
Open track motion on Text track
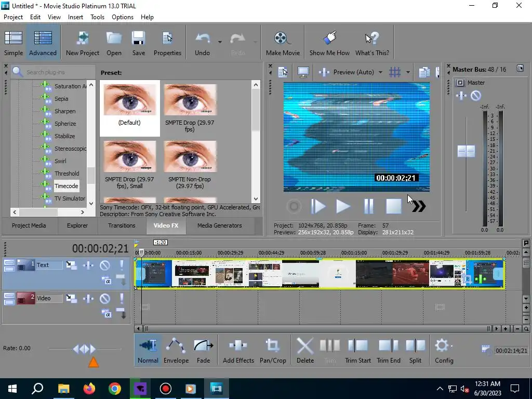click(x=71, y=265)
